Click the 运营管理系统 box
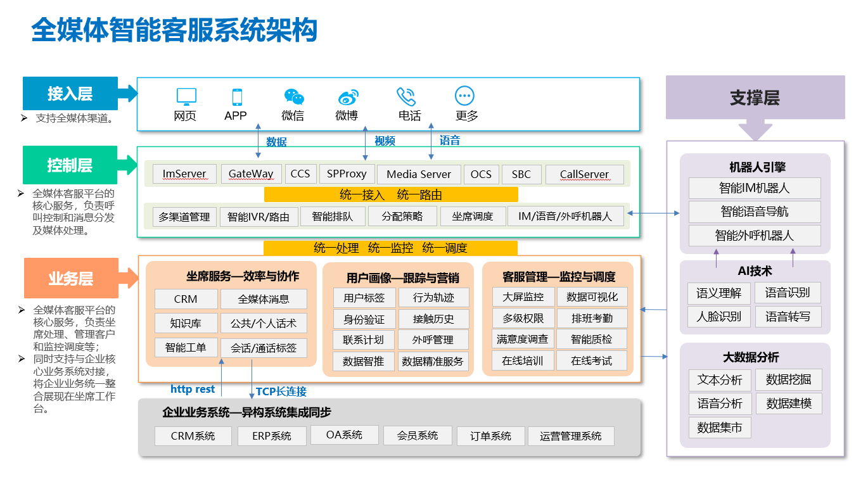This screenshot has height=477, width=868. pos(571,436)
